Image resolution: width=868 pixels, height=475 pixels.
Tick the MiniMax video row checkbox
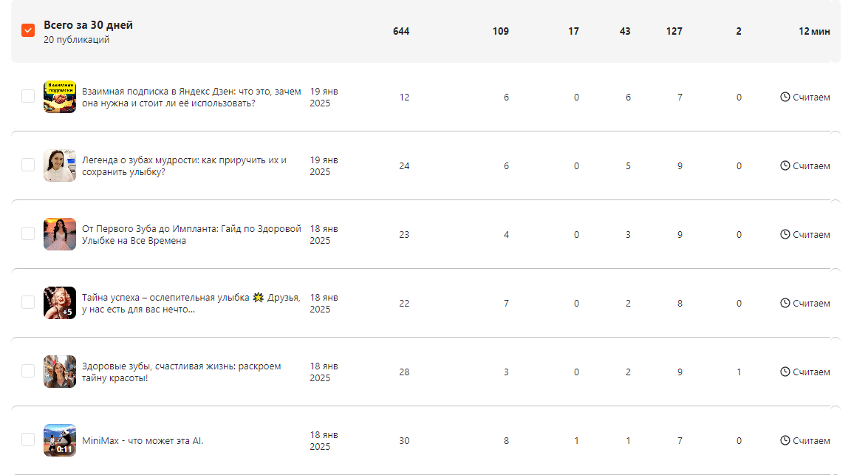point(28,440)
